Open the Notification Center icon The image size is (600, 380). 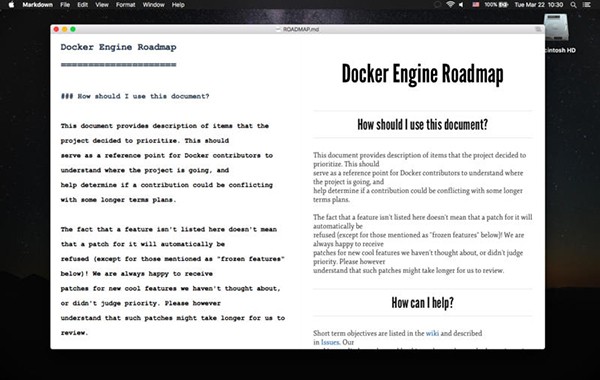point(587,5)
